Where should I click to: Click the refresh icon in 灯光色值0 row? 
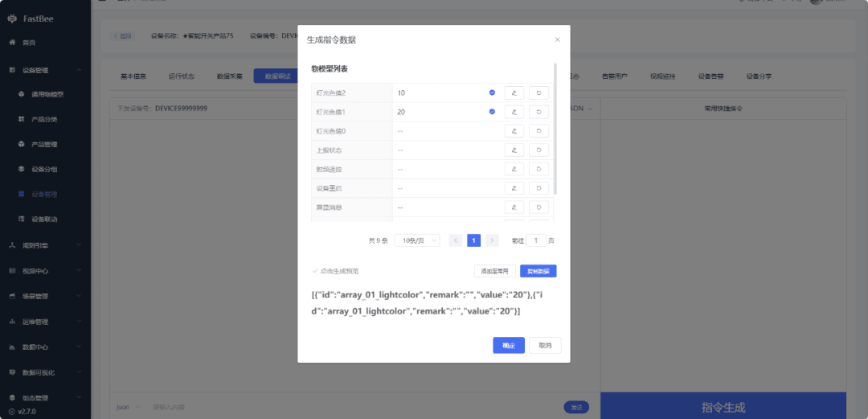[538, 131]
